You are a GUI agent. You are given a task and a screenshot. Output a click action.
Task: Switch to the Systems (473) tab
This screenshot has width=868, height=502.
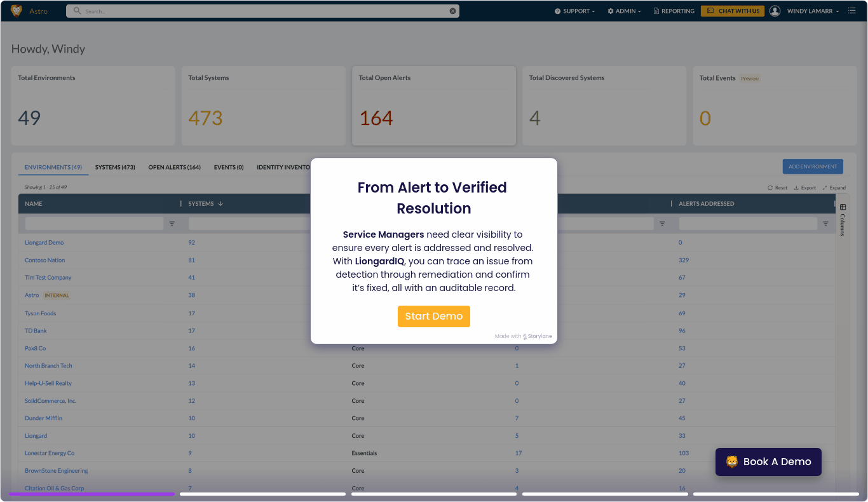(115, 167)
